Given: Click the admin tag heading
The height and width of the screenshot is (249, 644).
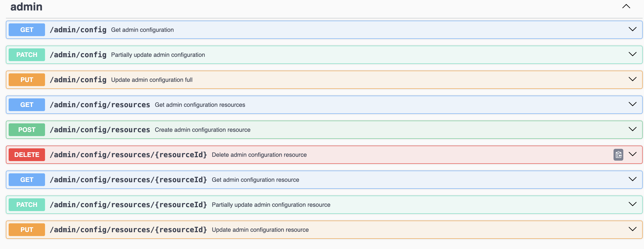Looking at the screenshot, I should 26,7.
